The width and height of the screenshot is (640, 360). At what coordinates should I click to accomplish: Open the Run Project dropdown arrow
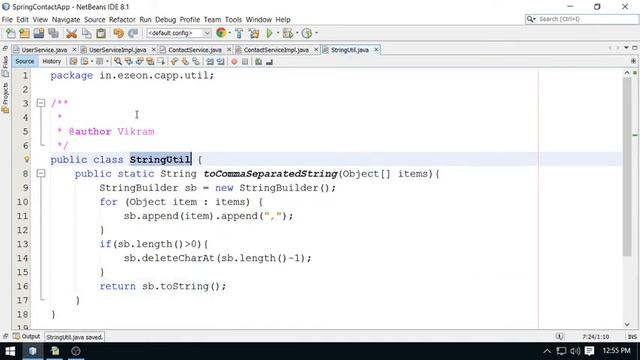pos(278,33)
